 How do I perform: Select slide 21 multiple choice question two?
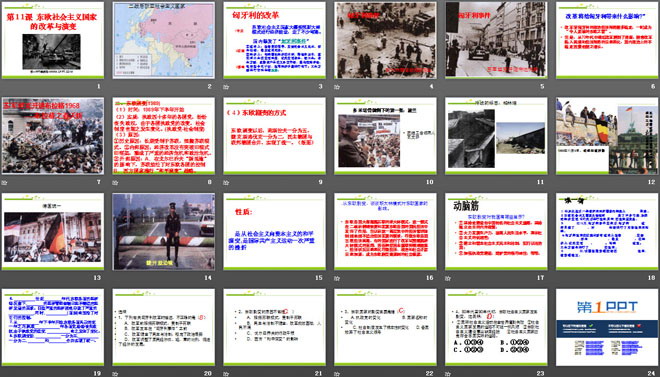tap(274, 327)
